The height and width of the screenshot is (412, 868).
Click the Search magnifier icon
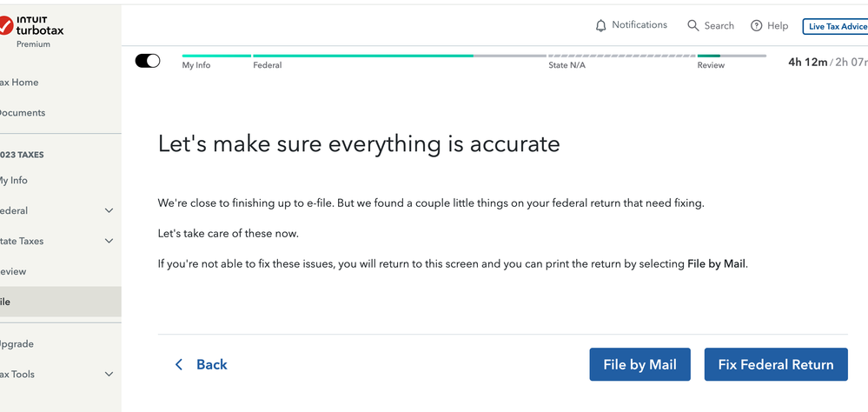click(693, 25)
